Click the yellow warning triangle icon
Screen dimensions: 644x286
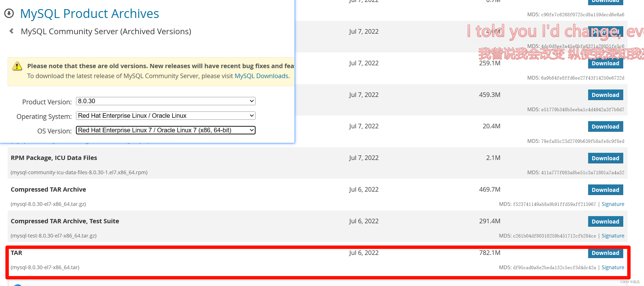coord(17,66)
